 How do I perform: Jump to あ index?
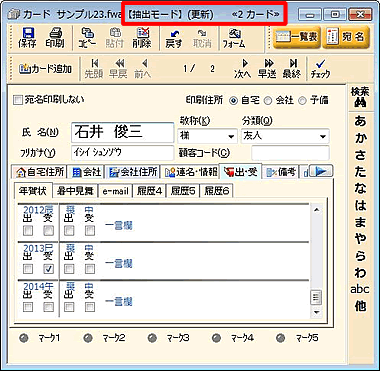point(360,120)
